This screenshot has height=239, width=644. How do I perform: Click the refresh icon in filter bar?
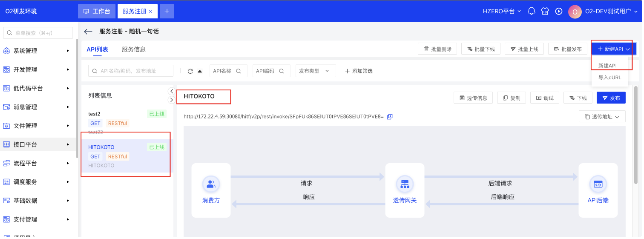coord(190,71)
